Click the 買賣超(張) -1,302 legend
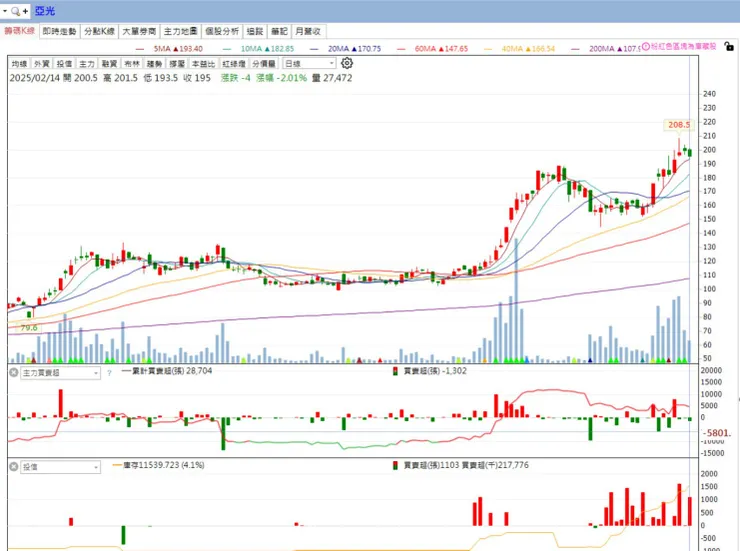 pos(430,371)
